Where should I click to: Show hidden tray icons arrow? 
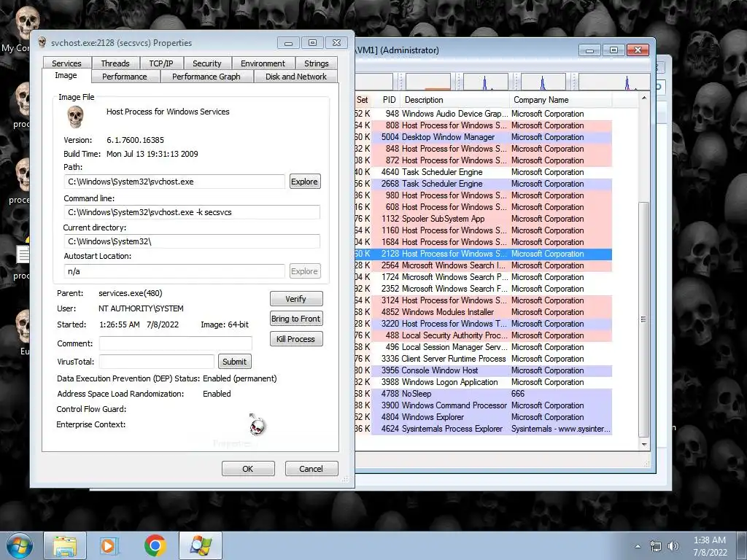(638, 546)
